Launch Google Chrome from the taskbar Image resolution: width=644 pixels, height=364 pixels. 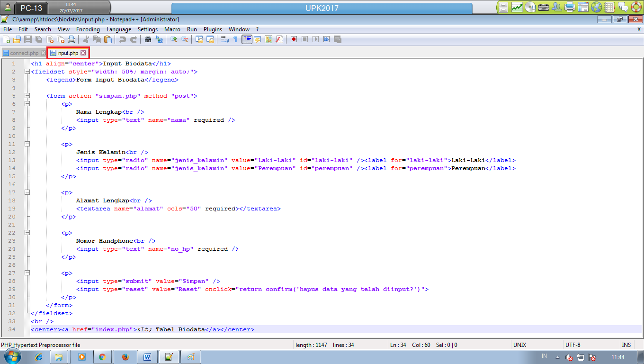pyautogui.click(x=103, y=357)
